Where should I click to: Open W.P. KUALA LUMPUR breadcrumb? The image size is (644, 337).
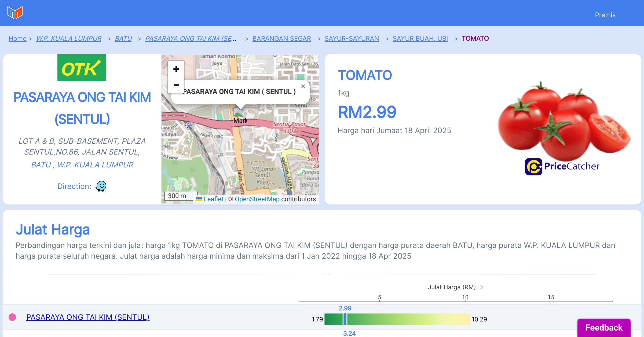(69, 39)
